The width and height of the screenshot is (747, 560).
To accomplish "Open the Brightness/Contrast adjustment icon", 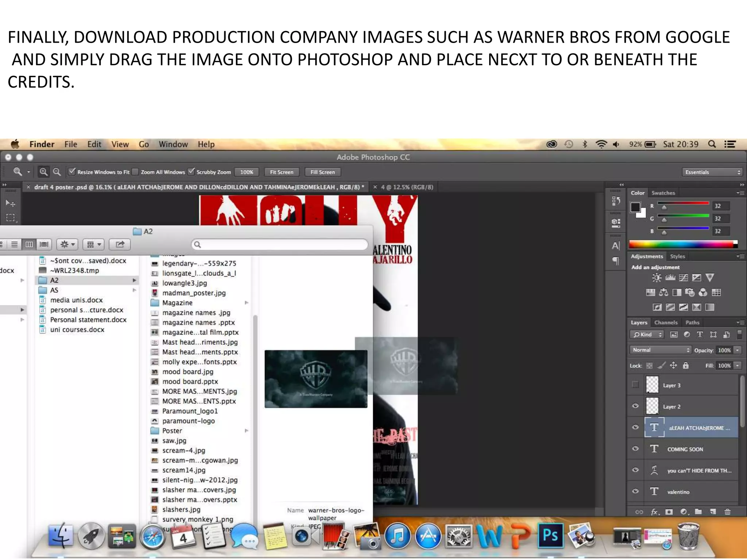I will pos(657,278).
